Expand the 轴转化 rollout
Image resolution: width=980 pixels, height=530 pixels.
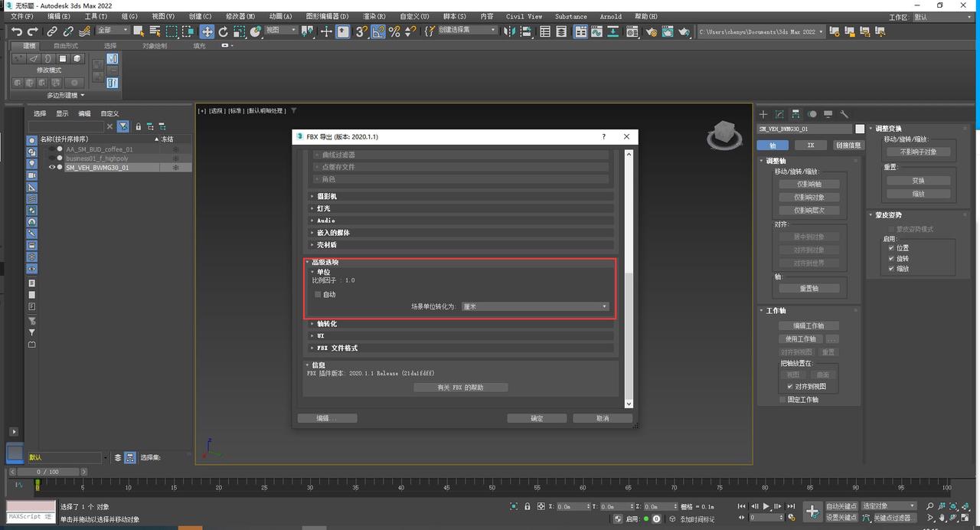click(462, 324)
